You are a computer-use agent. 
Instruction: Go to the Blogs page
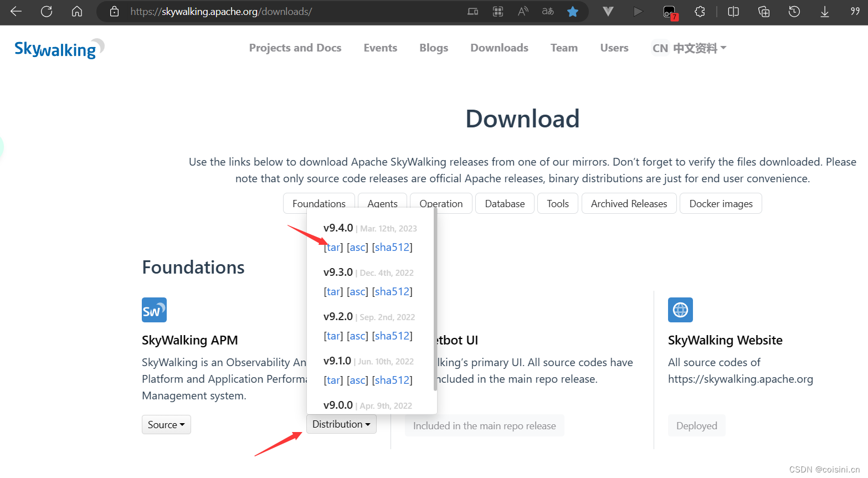(x=434, y=48)
